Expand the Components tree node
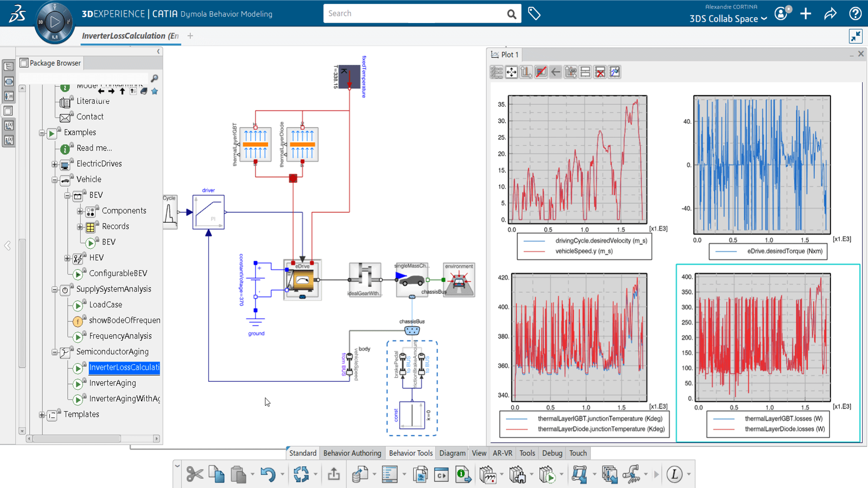The height and width of the screenshot is (488, 868). [x=80, y=211]
